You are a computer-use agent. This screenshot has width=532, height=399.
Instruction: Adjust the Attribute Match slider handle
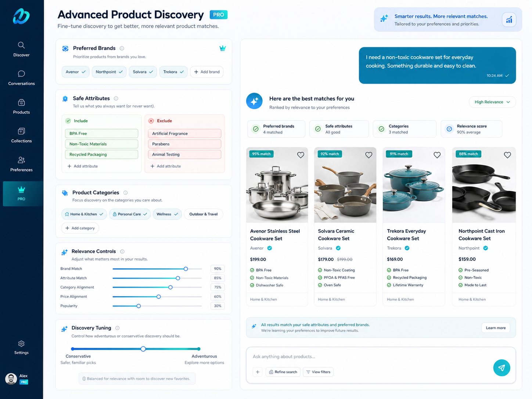(178, 278)
